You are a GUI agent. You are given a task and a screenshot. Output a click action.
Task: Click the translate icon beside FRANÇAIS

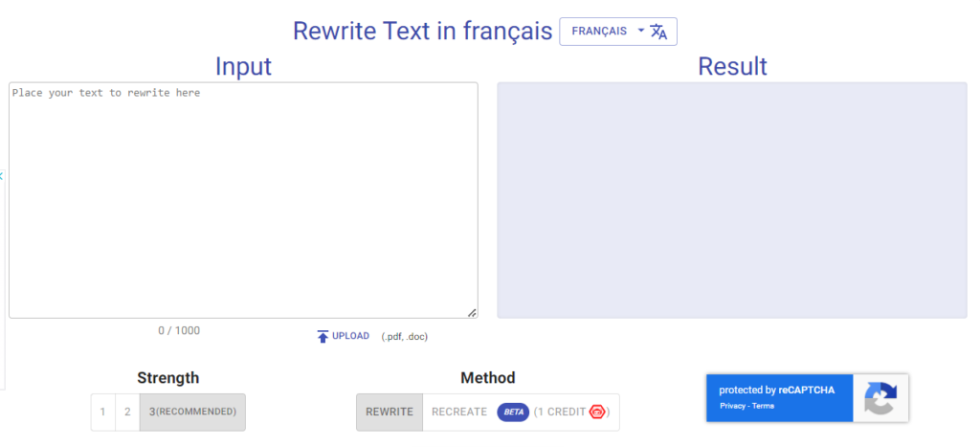coord(658,32)
